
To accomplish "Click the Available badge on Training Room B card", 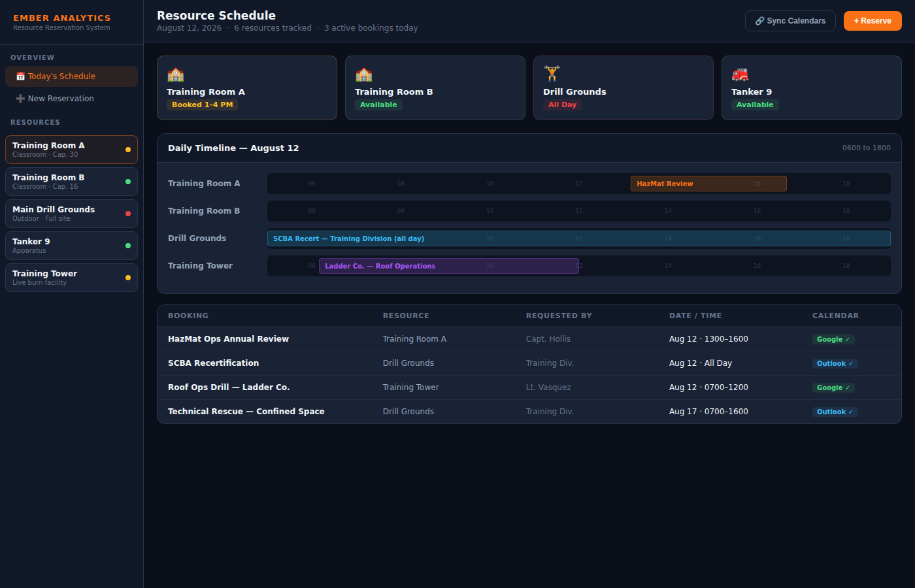I will click(x=378, y=105).
